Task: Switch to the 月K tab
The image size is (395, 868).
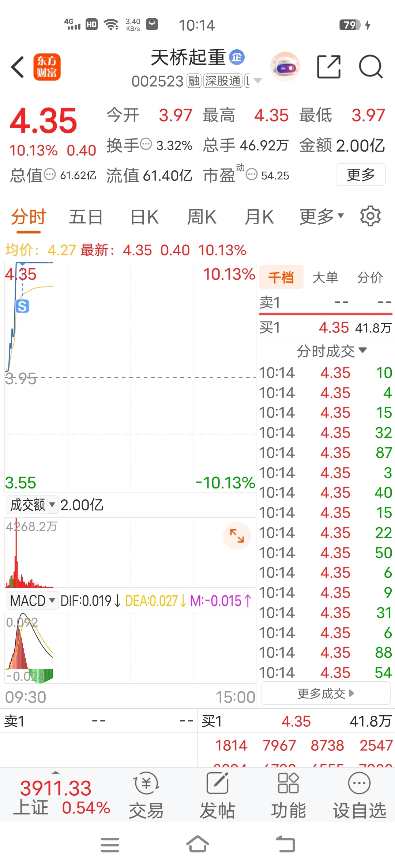Action: 259,217
